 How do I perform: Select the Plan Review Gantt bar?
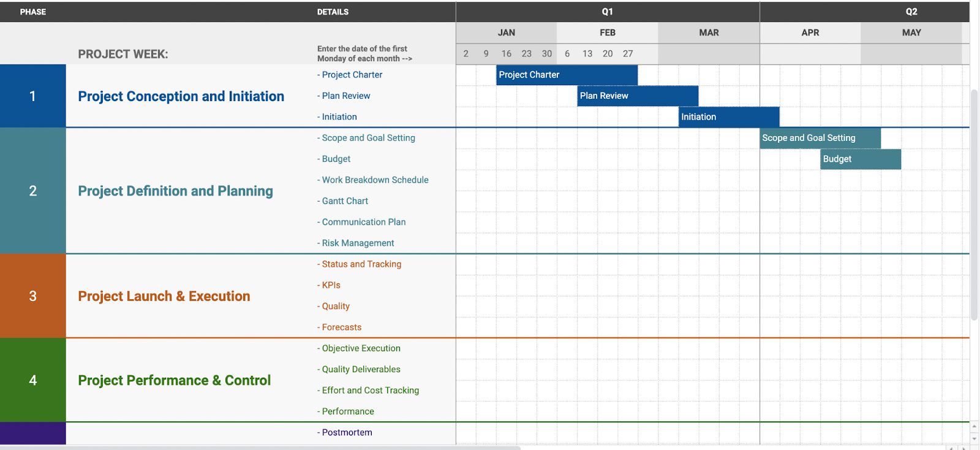637,96
